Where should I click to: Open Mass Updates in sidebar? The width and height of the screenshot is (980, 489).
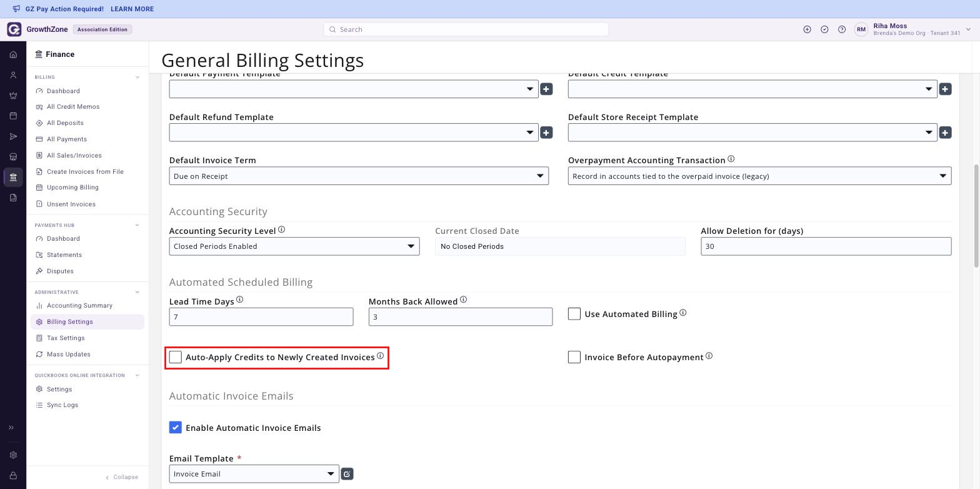69,355
